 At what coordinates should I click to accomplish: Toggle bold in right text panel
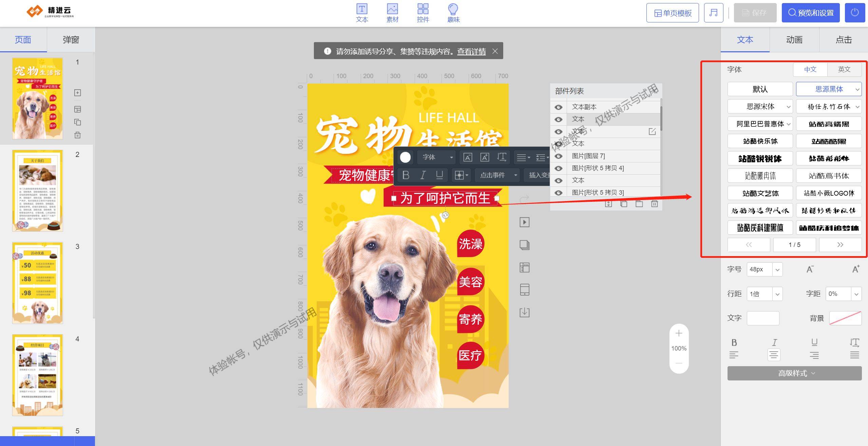click(734, 342)
